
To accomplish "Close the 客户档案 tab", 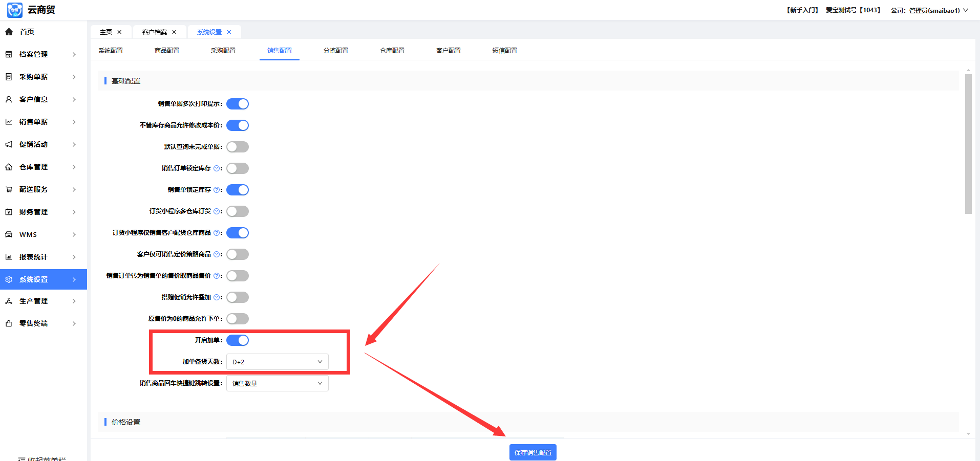I will tap(174, 32).
